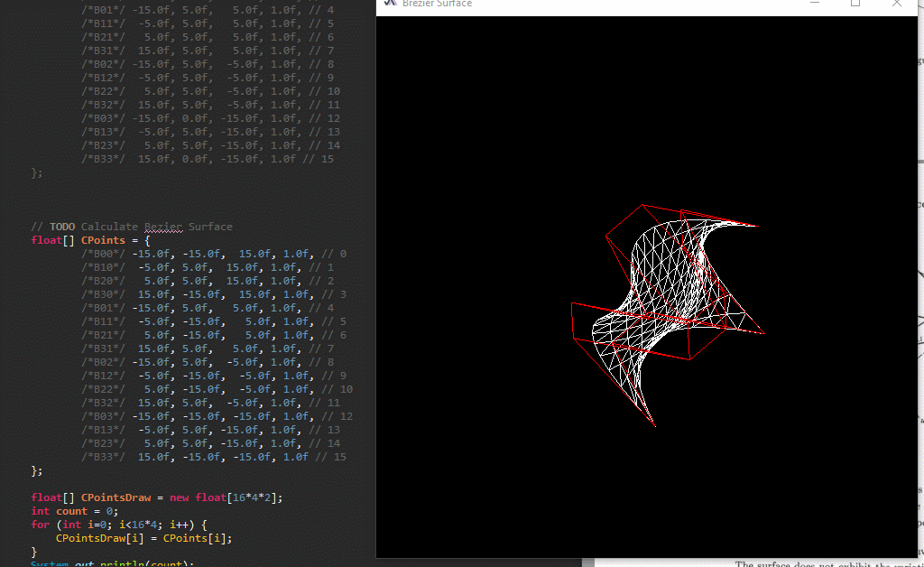Maximize the Brezier Surface render window

[855, 4]
